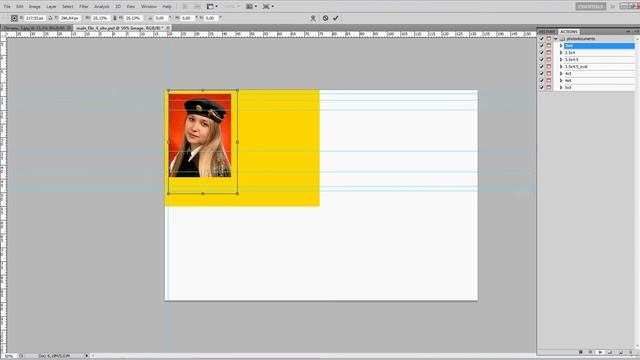Open the Layer menu
The width and height of the screenshot is (640, 360).
pyautogui.click(x=51, y=7)
